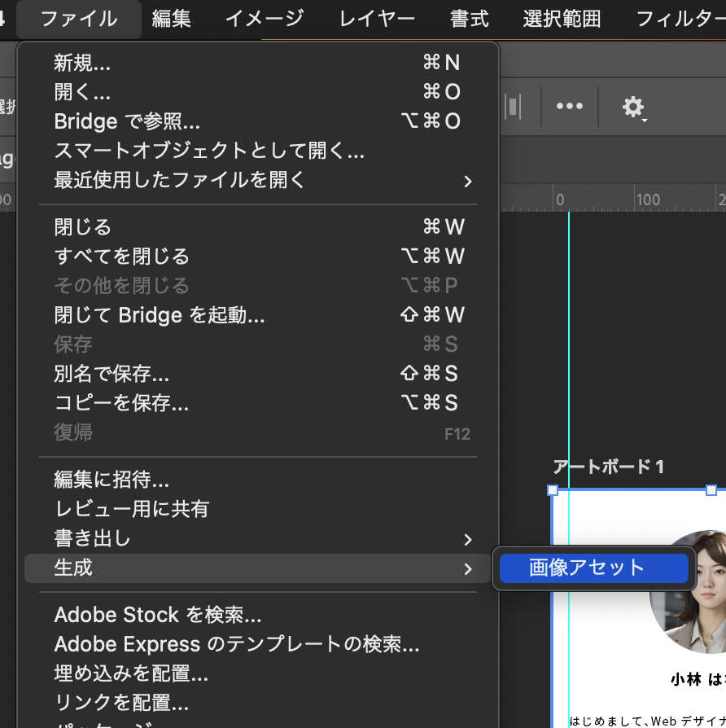The height and width of the screenshot is (728, 726).
Task: Open the 書式 menu
Action: (470, 19)
